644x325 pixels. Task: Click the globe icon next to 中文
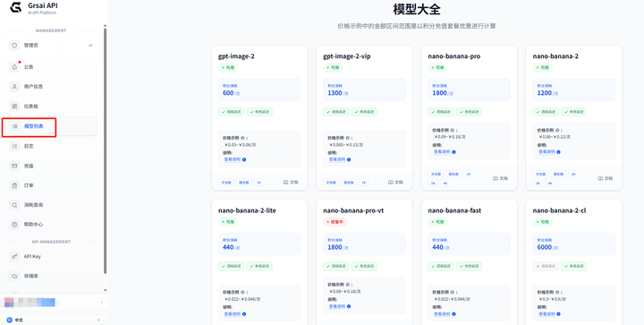pyautogui.click(x=10, y=320)
